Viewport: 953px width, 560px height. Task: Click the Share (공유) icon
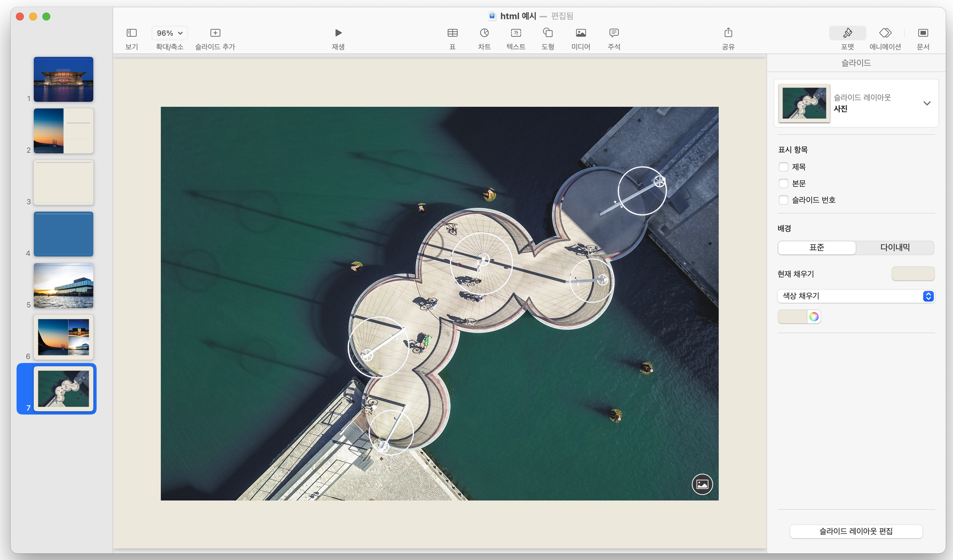tap(728, 33)
